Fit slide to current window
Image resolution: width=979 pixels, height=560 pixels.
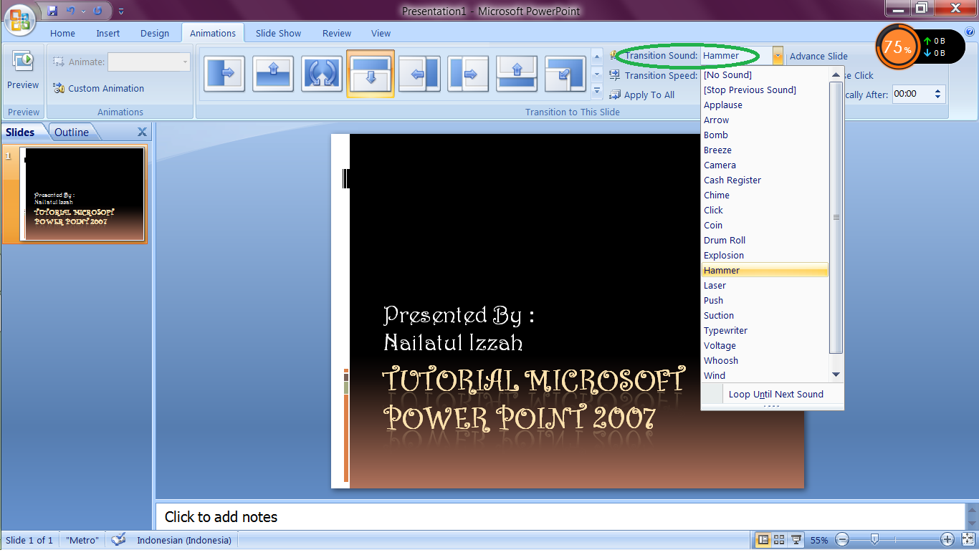968,540
